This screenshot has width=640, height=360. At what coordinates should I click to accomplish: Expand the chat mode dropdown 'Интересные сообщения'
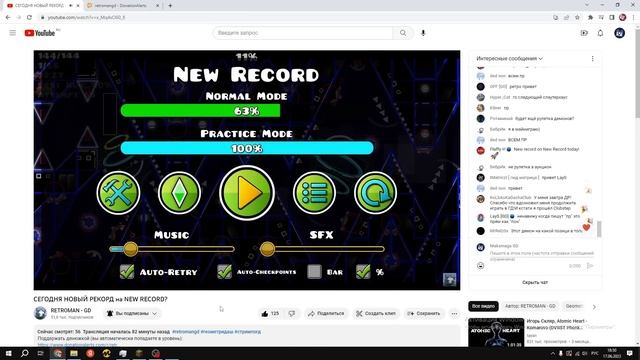(509, 59)
